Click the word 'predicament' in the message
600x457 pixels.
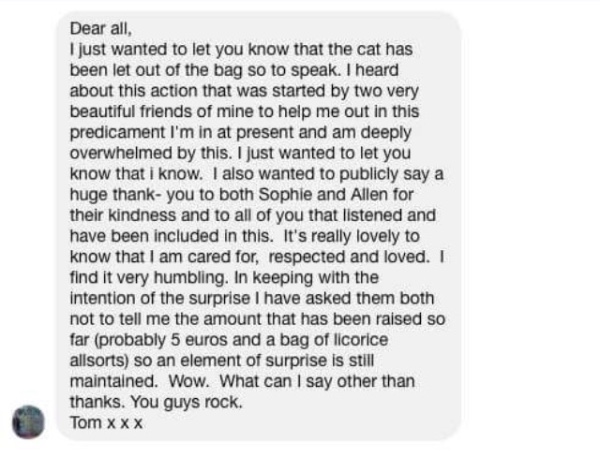pos(117,133)
